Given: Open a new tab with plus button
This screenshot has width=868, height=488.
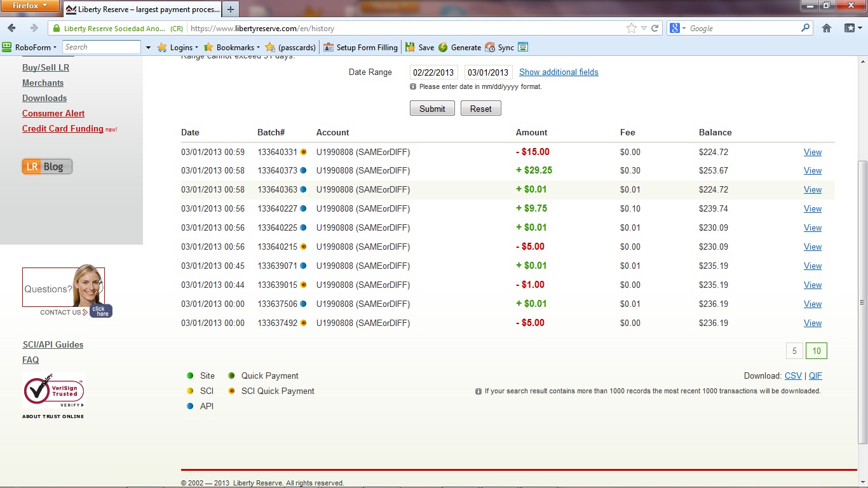Looking at the screenshot, I should pyautogui.click(x=231, y=9).
